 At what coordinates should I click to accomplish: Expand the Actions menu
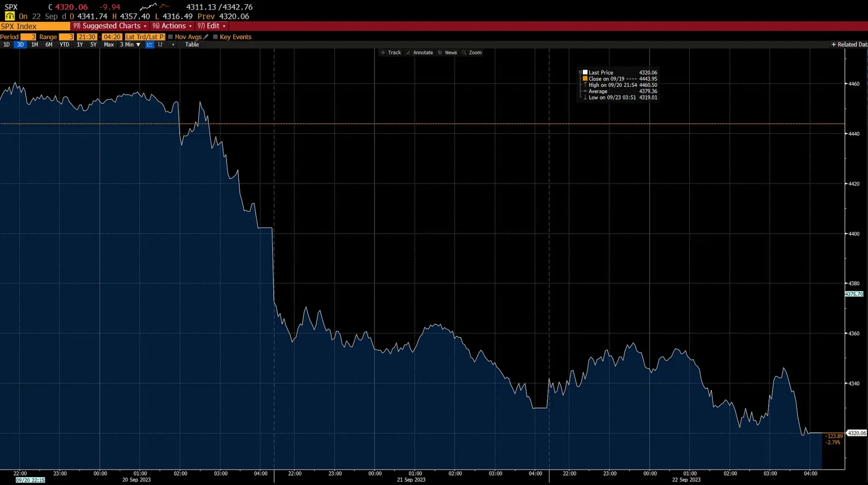(172, 26)
